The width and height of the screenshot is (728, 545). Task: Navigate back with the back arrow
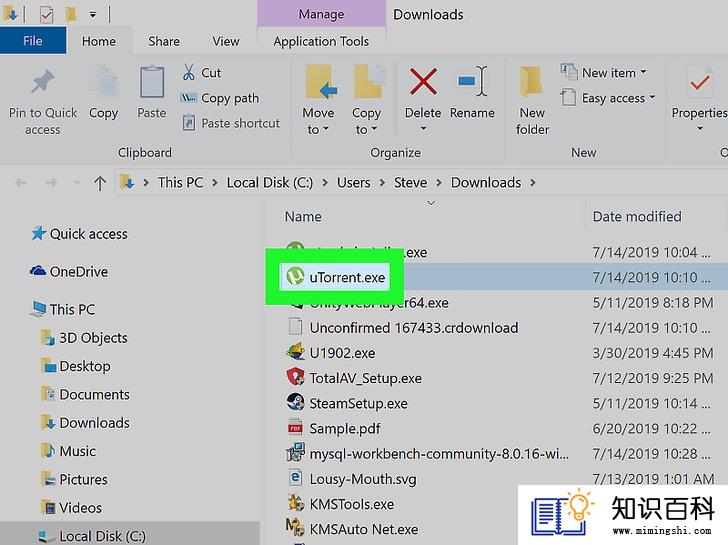(x=21, y=183)
